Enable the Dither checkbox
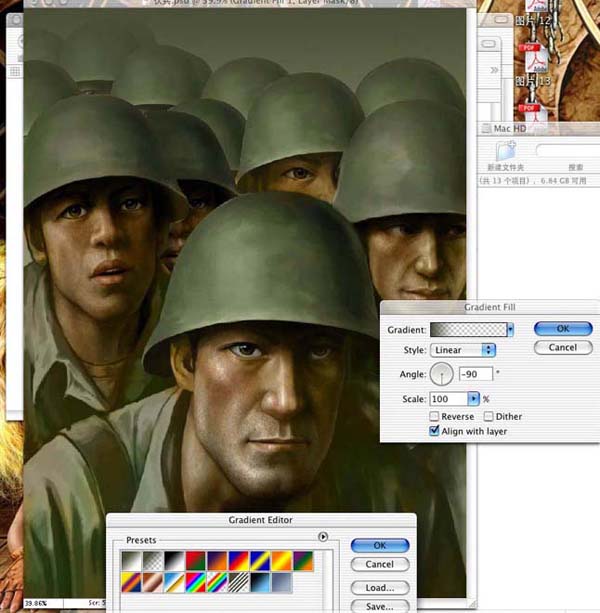Viewport: 600px width, 613px height. pos(488,416)
